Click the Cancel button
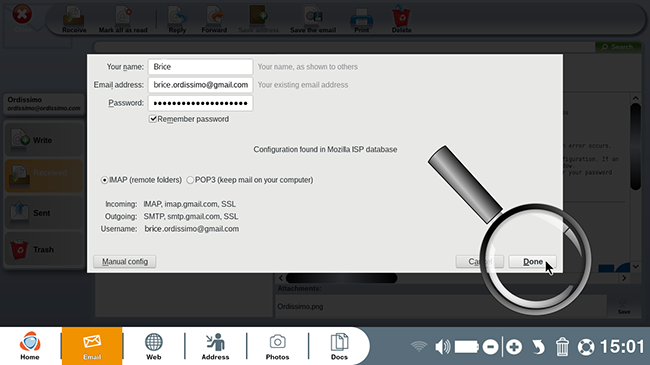The image size is (650, 365). (480, 262)
